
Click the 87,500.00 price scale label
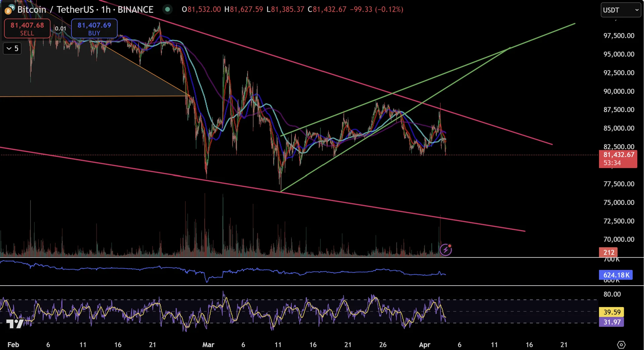[619, 110]
